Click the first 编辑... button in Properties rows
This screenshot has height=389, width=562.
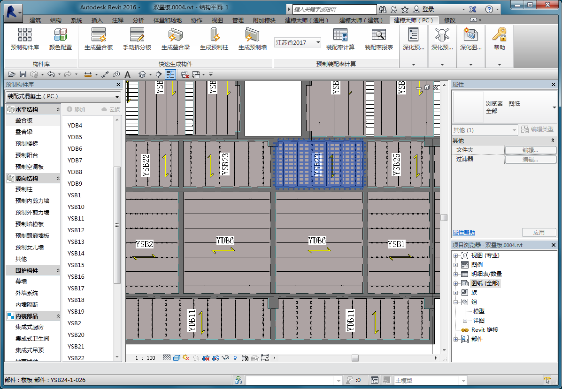530,150
